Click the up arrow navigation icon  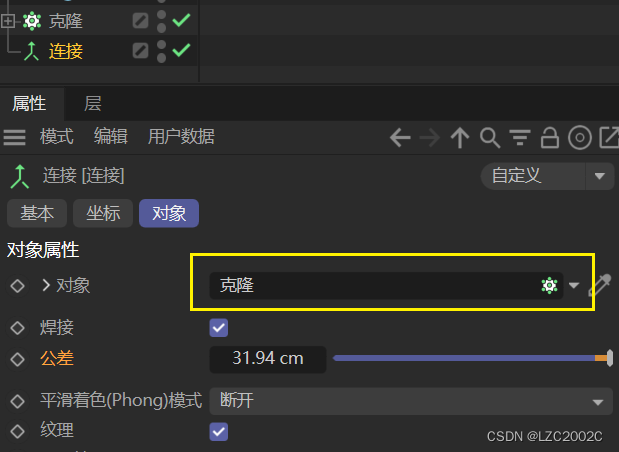pyautogui.click(x=460, y=138)
